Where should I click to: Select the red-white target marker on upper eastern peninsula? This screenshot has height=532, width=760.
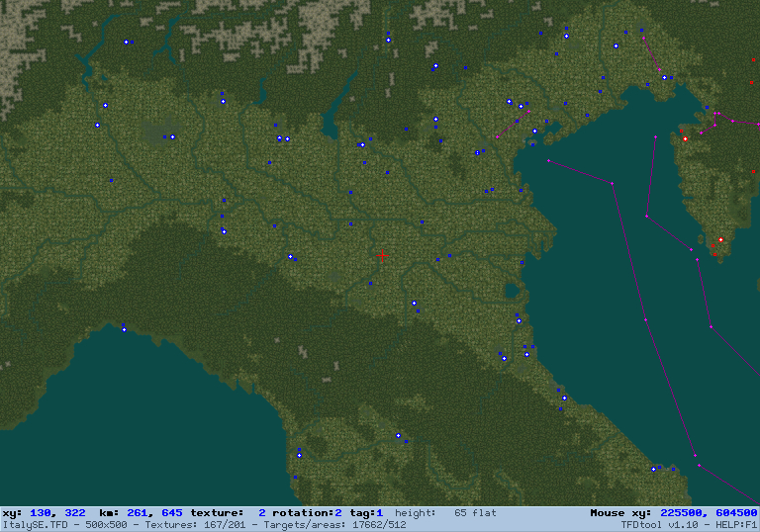pyautogui.click(x=685, y=139)
